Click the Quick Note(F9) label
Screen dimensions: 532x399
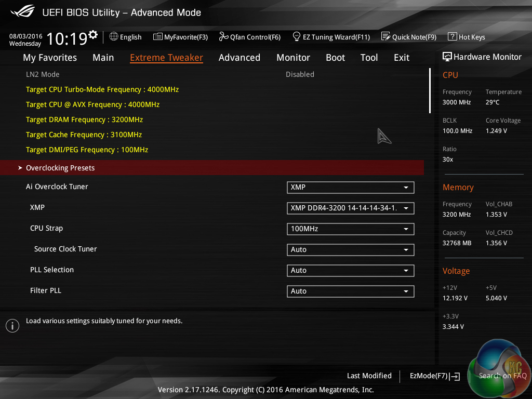(414, 37)
